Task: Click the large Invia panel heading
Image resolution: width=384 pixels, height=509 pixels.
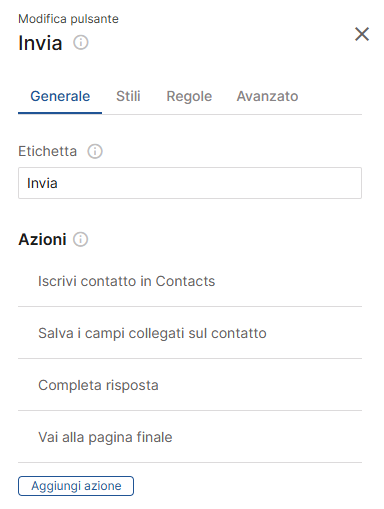Action: point(40,43)
